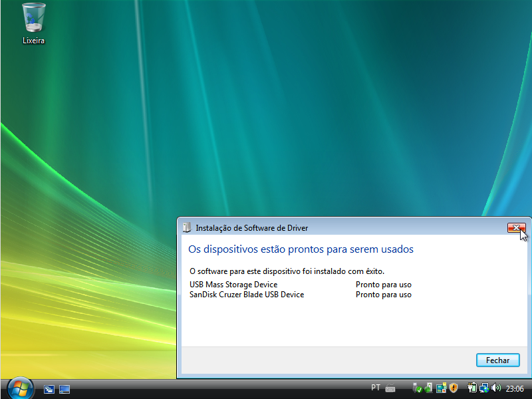Open the PT language bar indicator

[x=376, y=388]
